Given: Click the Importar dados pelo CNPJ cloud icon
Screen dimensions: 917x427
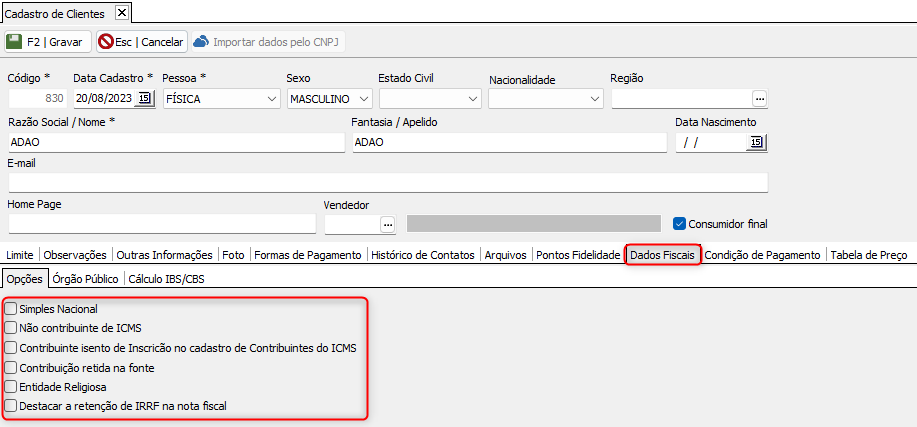Looking at the screenshot, I should [201, 42].
